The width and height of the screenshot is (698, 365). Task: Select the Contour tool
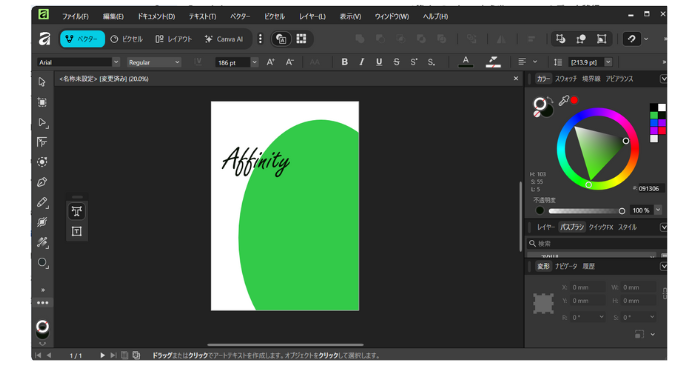coord(42,162)
